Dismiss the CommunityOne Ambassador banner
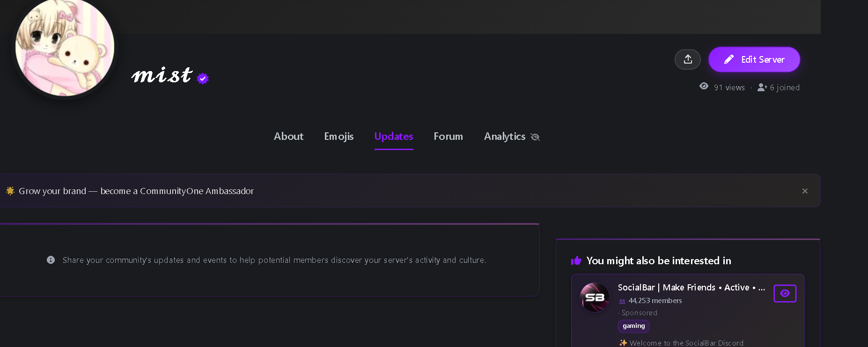Image resolution: width=868 pixels, height=347 pixels. (x=805, y=191)
